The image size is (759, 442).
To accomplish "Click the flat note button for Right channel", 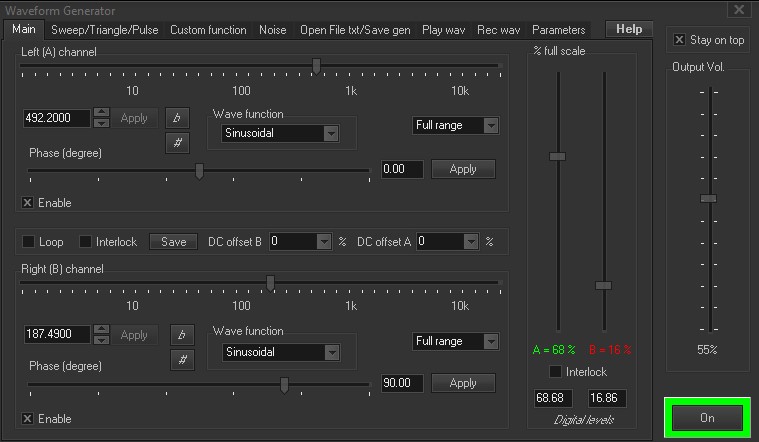I will [182, 335].
